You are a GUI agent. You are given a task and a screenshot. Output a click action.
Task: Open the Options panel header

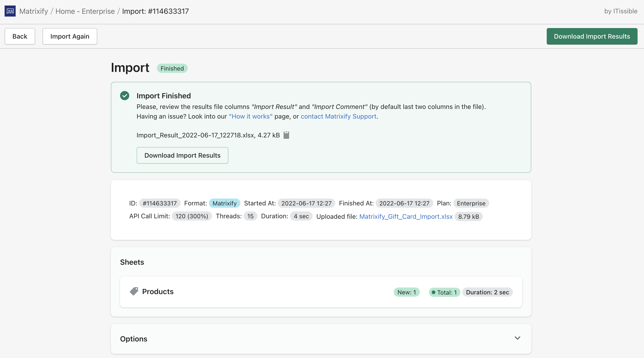[x=133, y=339]
